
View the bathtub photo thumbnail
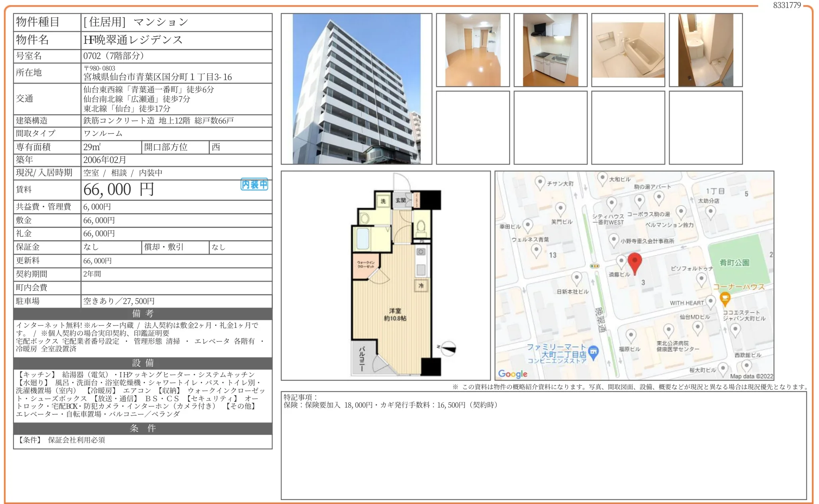(x=627, y=49)
